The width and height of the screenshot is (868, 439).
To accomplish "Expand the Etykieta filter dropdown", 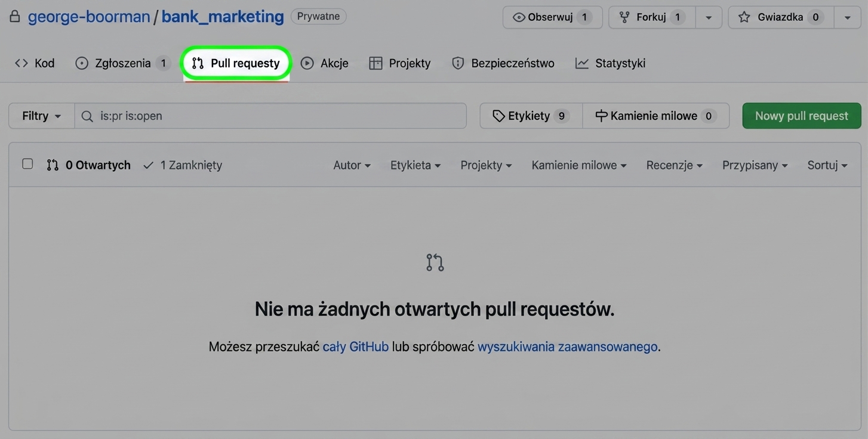I will (415, 165).
